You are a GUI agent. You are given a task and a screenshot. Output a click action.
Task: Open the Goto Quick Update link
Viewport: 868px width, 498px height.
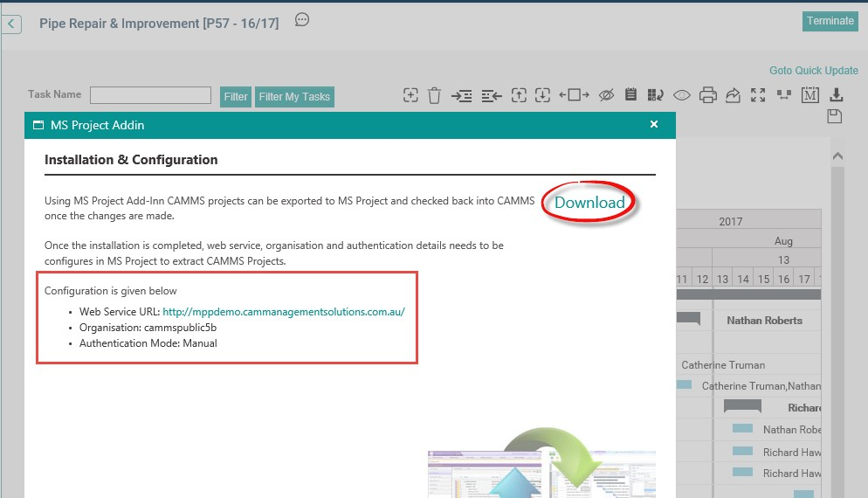[814, 71]
